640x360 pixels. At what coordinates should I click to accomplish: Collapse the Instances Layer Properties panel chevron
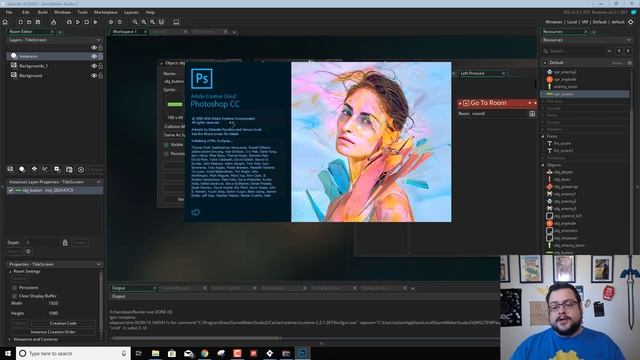click(x=98, y=182)
